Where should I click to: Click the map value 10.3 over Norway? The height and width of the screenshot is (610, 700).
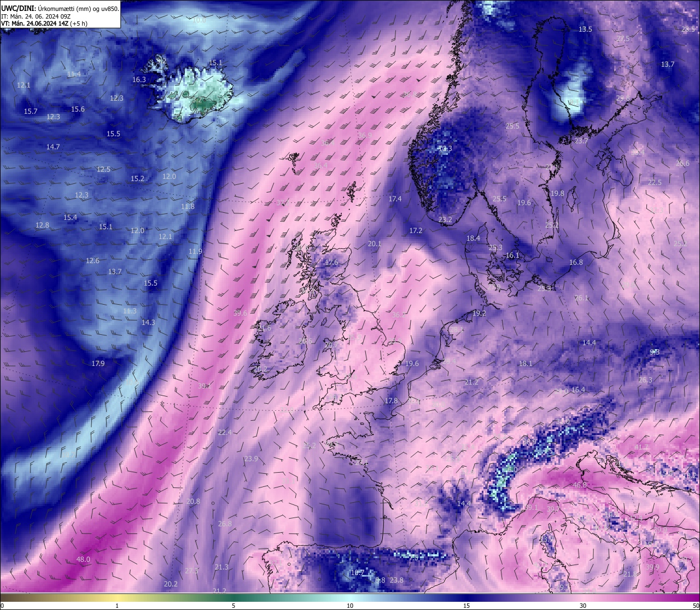pos(446,148)
